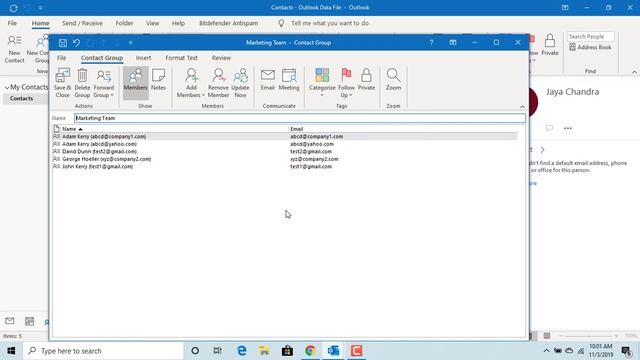Switch to the Format Text tab
Image resolution: width=640 pixels, height=360 pixels.
[x=181, y=58]
